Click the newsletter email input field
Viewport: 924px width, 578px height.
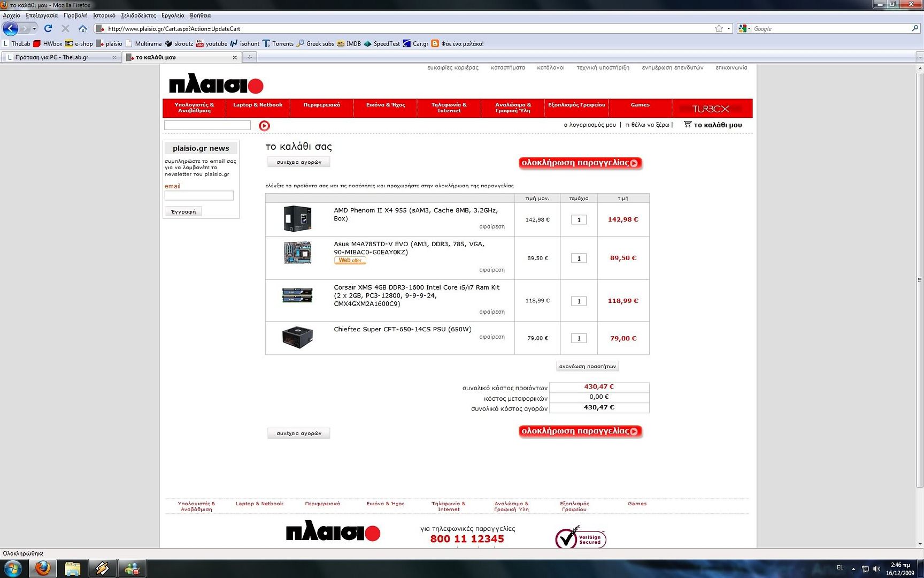coord(199,196)
